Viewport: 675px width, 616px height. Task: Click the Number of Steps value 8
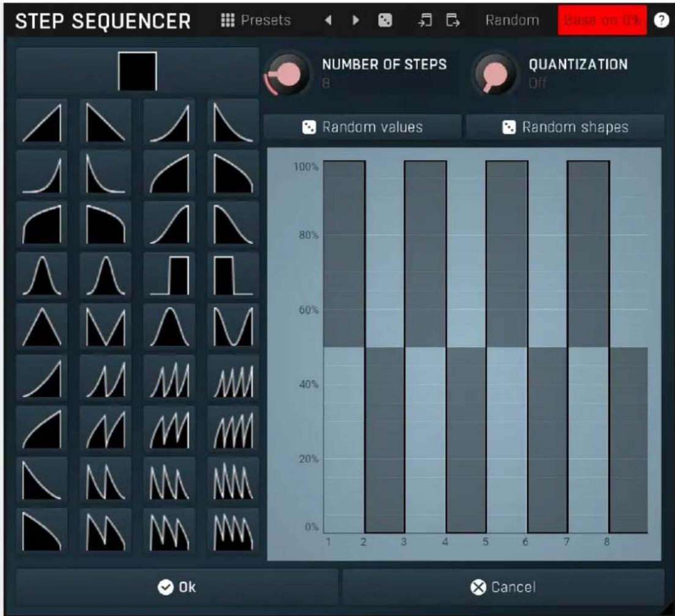pos(326,83)
